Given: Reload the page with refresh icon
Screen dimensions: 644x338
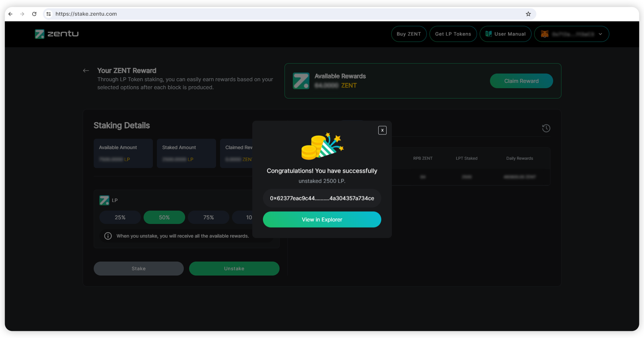Looking at the screenshot, I should (34, 14).
